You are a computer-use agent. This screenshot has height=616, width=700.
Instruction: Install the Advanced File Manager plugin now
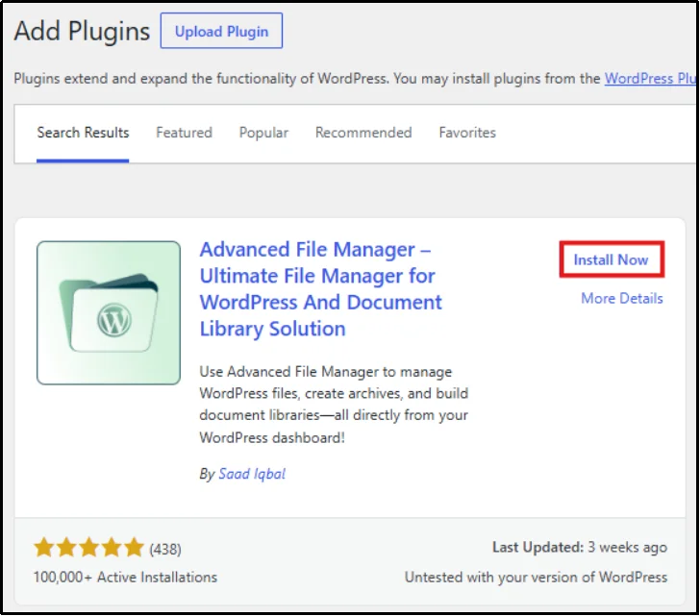click(x=612, y=259)
